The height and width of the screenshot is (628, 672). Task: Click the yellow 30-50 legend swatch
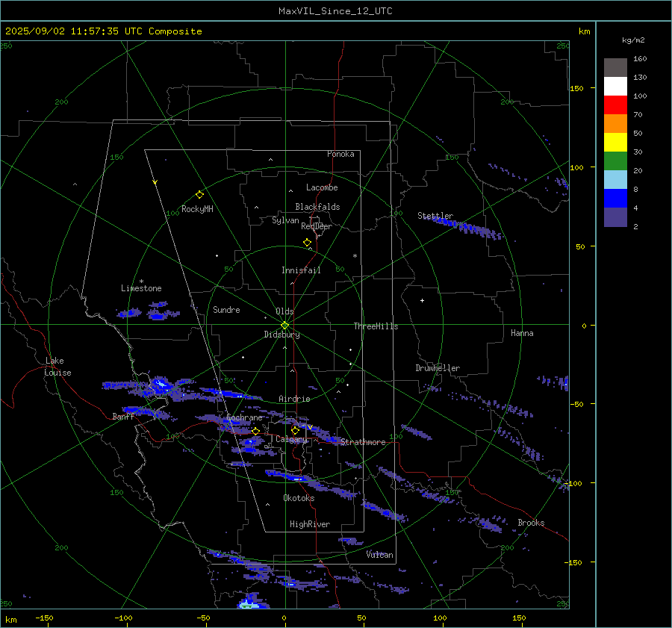point(615,143)
